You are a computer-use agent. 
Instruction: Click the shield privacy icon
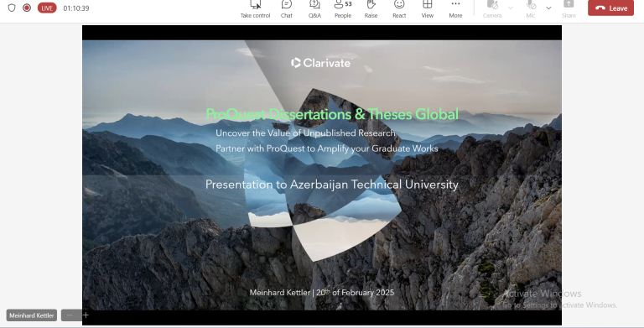click(12, 8)
